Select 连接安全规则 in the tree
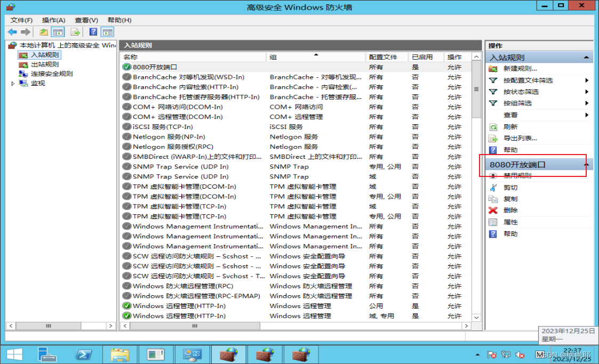This screenshot has width=599, height=364. pyautogui.click(x=52, y=74)
